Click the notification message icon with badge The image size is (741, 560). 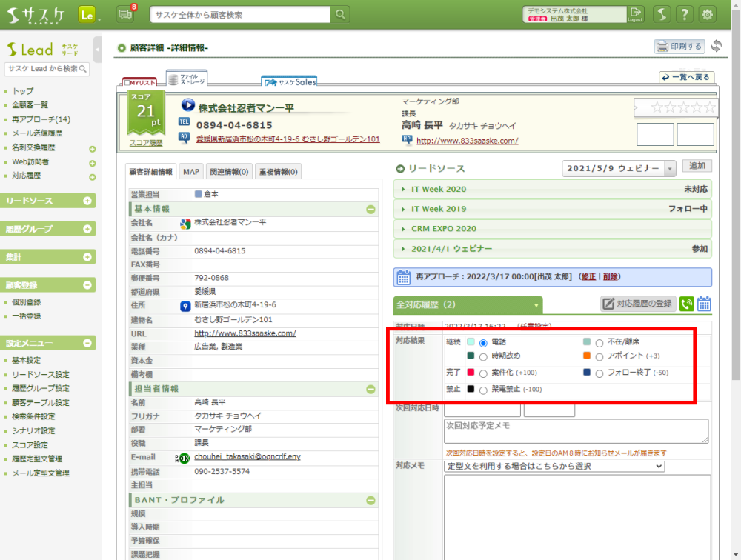126,14
